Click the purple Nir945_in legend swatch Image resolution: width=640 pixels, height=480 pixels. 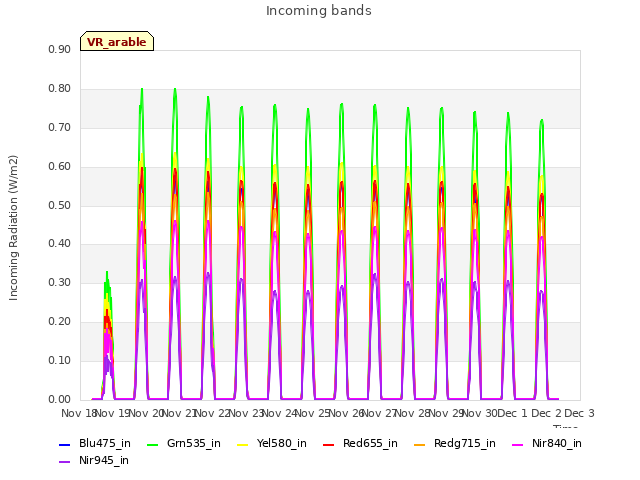coord(64,462)
